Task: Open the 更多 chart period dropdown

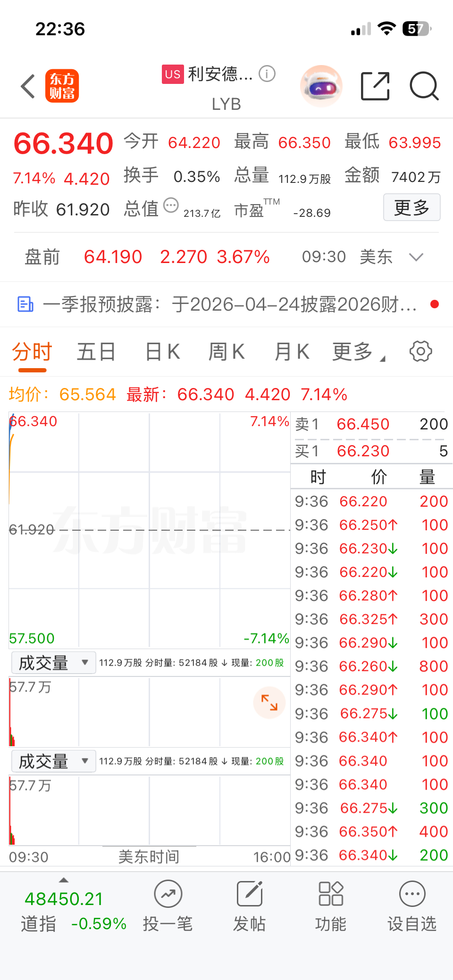Action: (359, 352)
